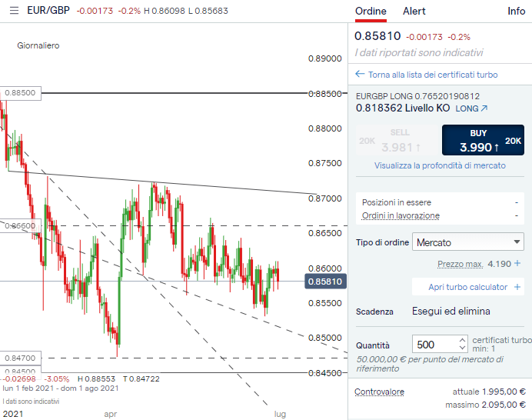Click the current price 0.85810 axis marker
Screen dimensions: 532x420
[327, 282]
